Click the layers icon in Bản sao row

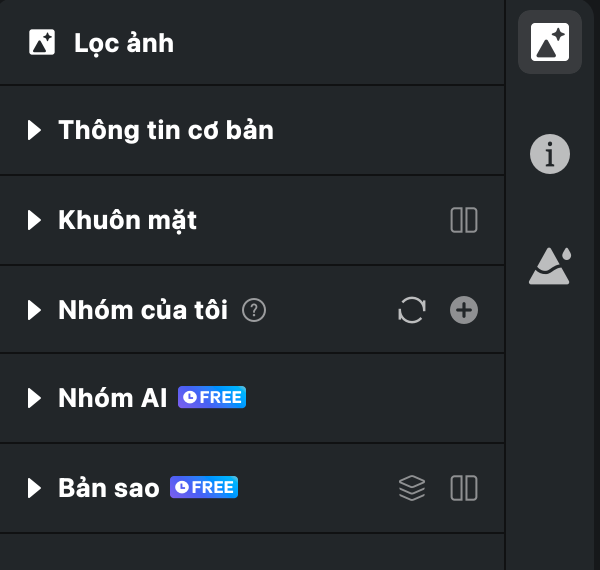[x=411, y=488]
